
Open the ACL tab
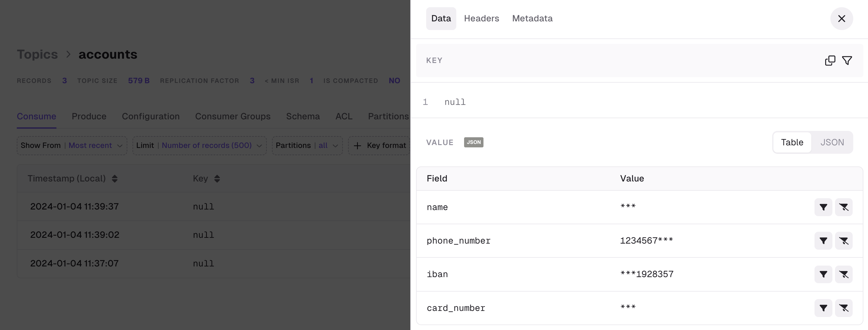point(344,116)
